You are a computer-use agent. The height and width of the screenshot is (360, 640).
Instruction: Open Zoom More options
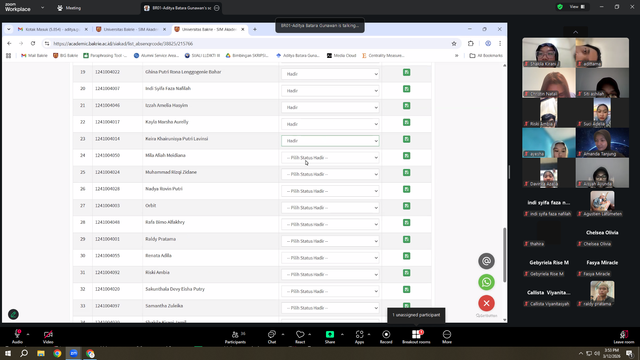click(x=447, y=337)
